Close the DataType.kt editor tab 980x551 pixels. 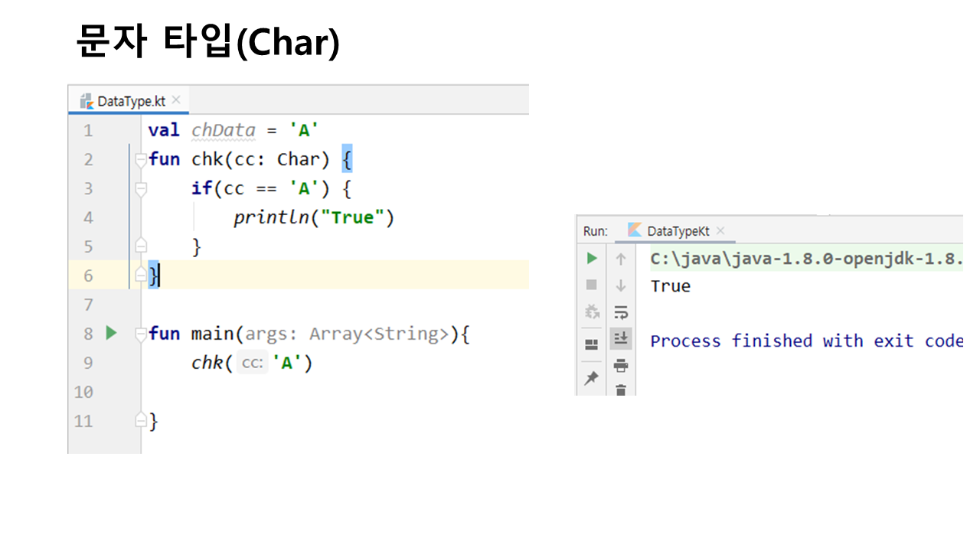coord(176,100)
